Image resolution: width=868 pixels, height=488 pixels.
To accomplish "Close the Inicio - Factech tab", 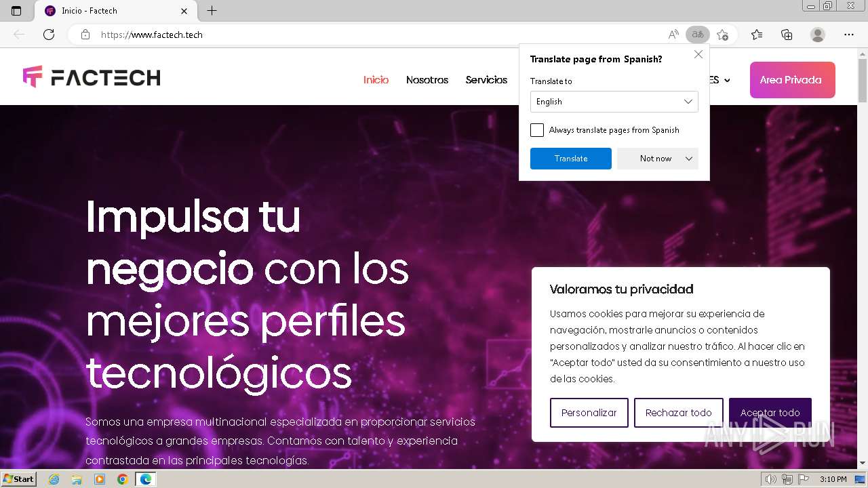I will 184,11.
